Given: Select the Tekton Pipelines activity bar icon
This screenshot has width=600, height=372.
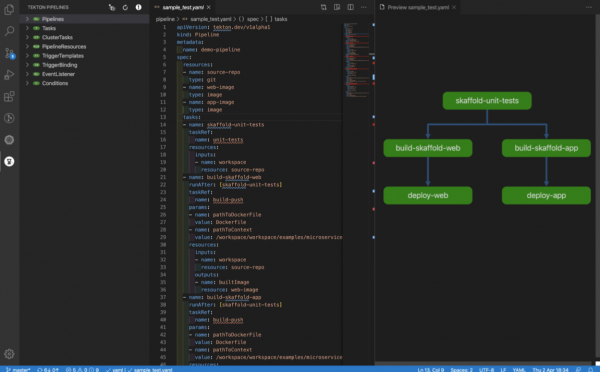Looking at the screenshot, I should (x=9, y=162).
